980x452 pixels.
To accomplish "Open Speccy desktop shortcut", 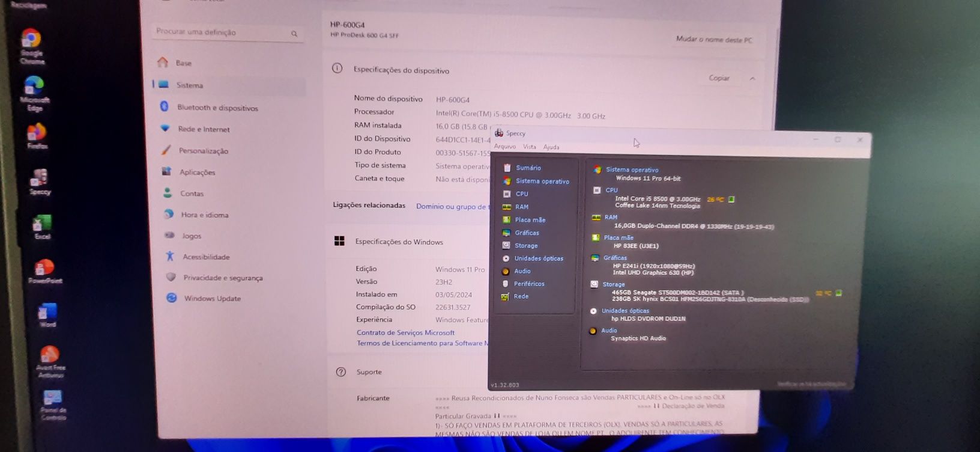I will pos(40,182).
